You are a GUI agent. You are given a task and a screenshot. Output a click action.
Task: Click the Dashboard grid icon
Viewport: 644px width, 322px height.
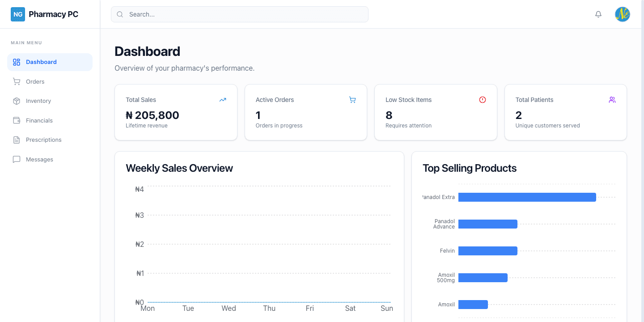(x=17, y=62)
